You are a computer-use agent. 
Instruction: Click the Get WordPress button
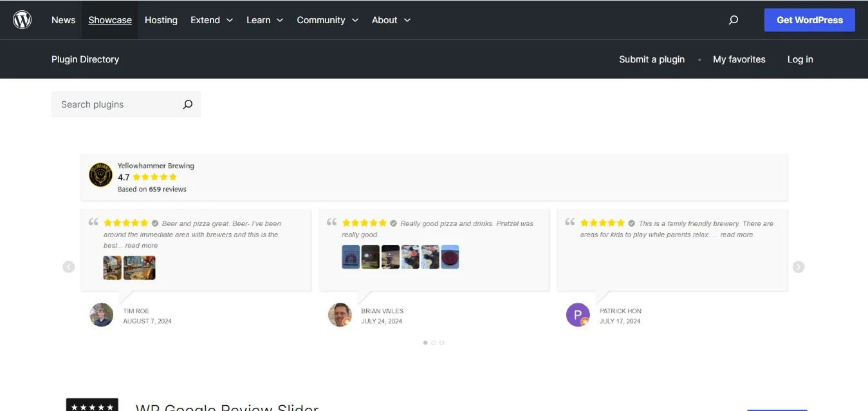[809, 20]
